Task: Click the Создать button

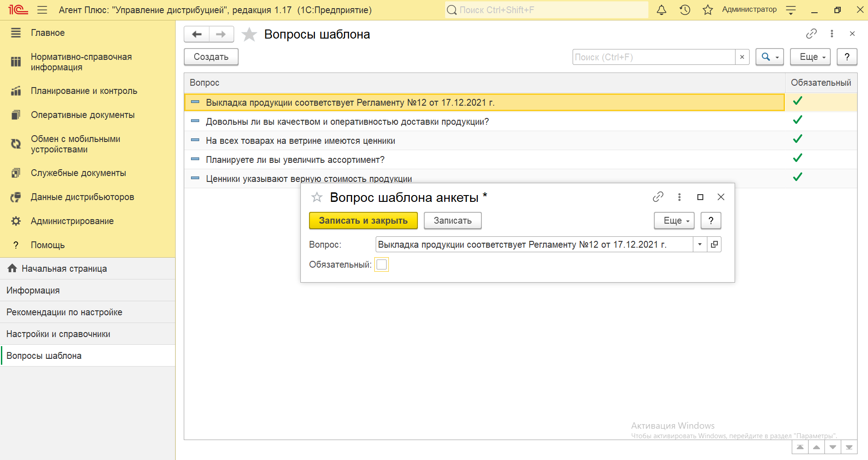Action: coord(211,57)
